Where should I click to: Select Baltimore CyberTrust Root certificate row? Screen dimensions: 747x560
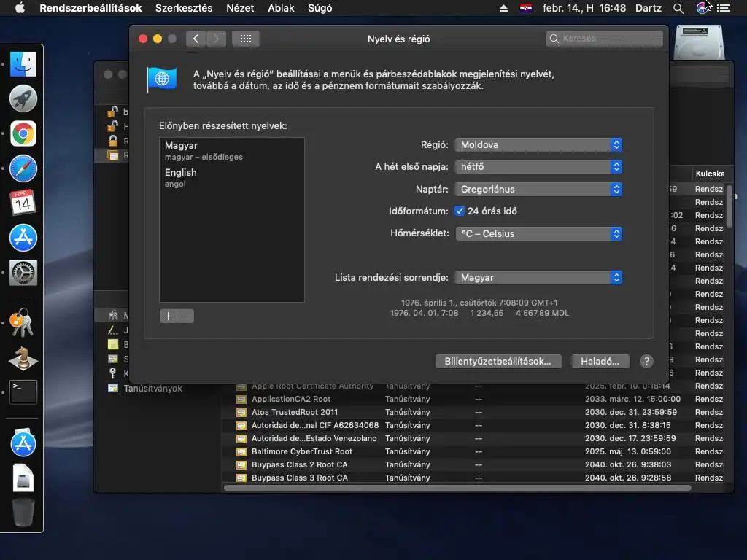(x=473, y=451)
